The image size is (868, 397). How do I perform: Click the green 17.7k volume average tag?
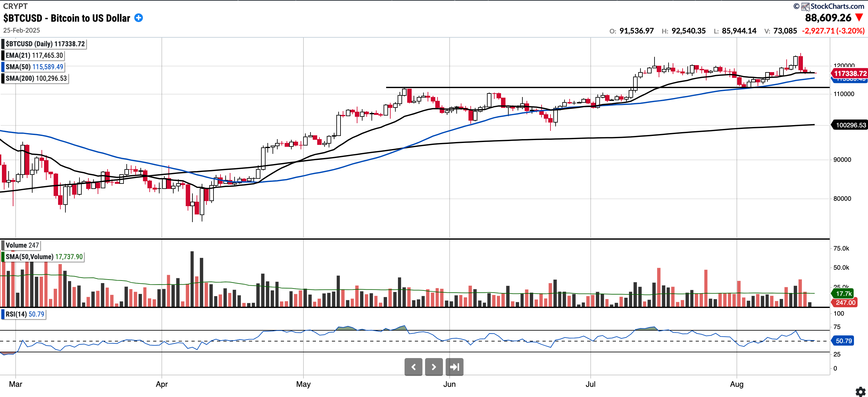(843, 294)
